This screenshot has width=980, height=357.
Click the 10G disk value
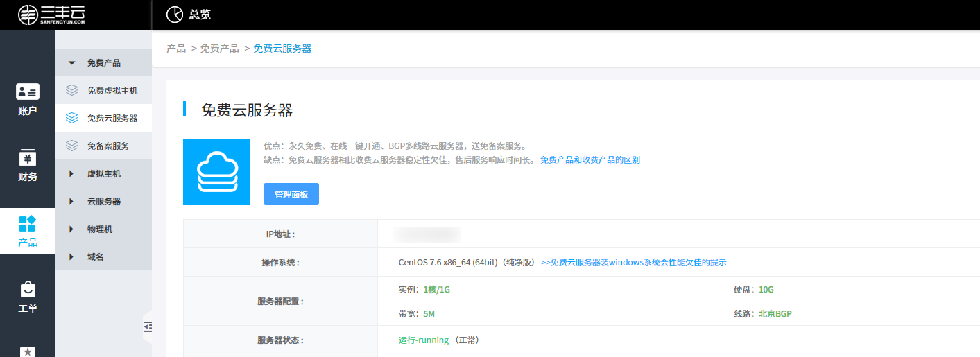(766, 290)
